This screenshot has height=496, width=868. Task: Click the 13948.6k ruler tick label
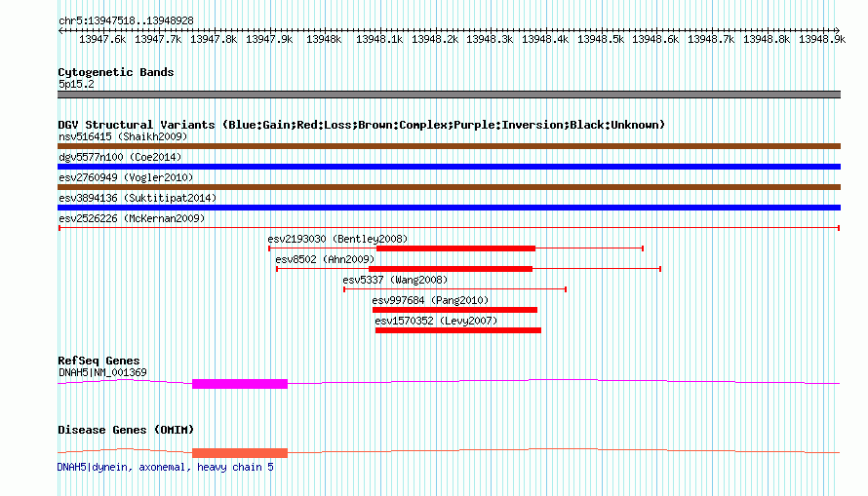point(655,39)
